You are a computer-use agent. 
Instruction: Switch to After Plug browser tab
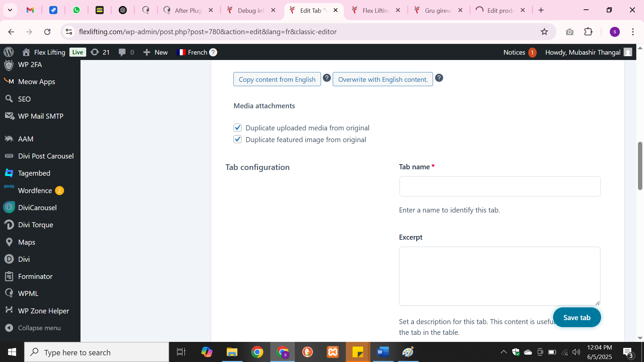pyautogui.click(x=189, y=10)
